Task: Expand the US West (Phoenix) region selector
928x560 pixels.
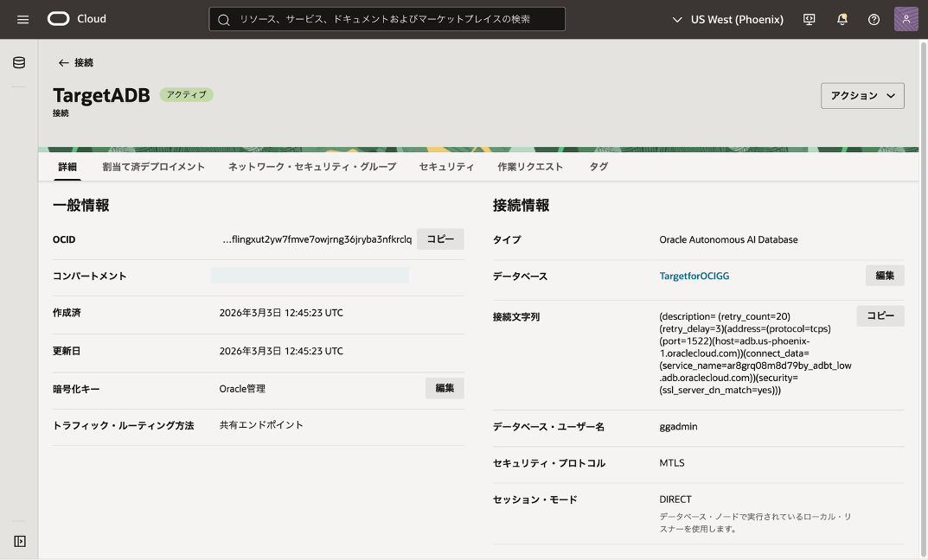Action: 727,19
